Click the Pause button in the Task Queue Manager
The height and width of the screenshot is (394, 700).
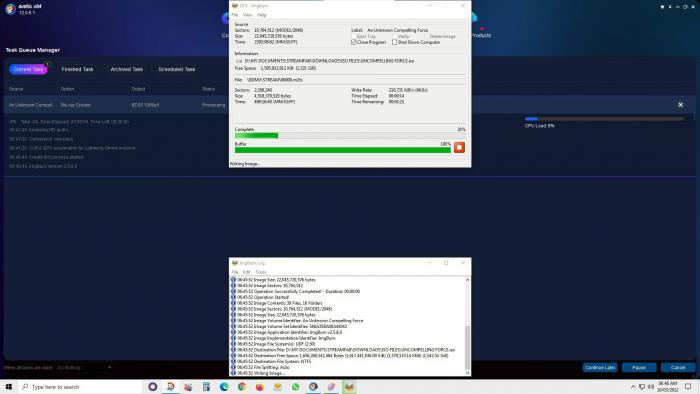639,367
